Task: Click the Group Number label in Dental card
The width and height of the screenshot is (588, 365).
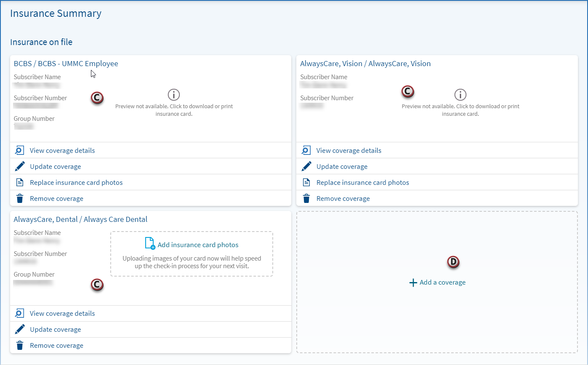Action: click(34, 274)
